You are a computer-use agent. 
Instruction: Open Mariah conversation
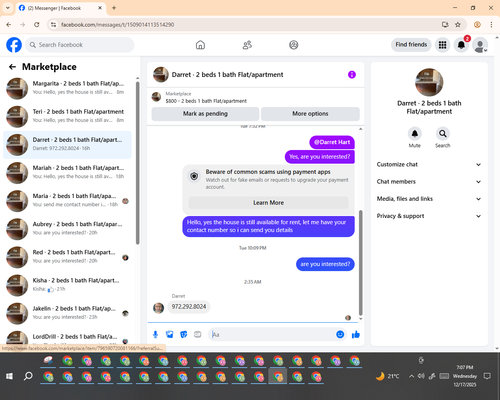point(67,173)
